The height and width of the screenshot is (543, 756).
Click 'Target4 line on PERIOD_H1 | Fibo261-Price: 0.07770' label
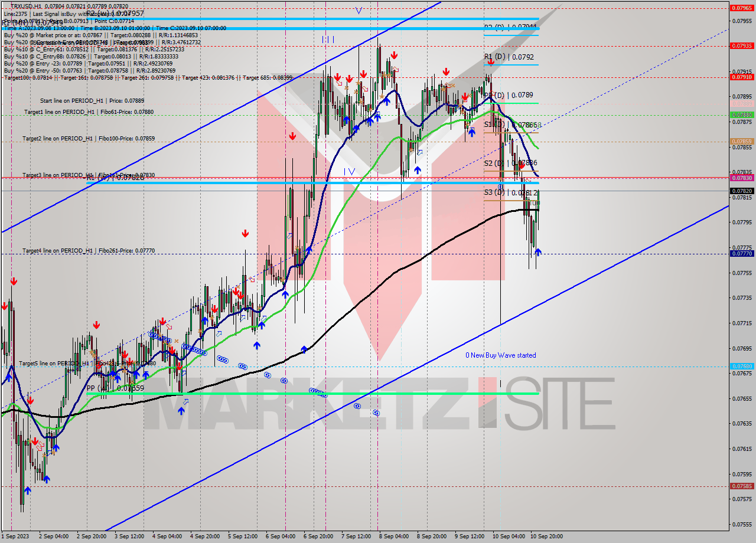click(89, 250)
